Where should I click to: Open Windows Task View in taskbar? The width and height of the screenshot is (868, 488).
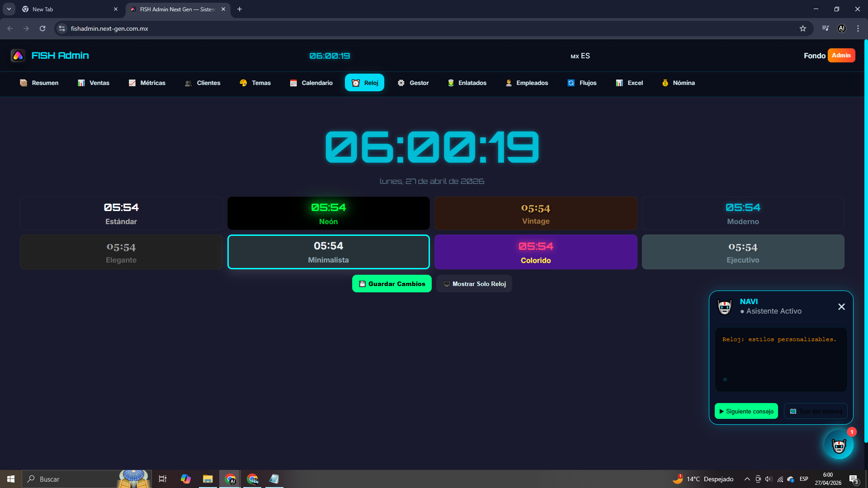click(x=163, y=479)
